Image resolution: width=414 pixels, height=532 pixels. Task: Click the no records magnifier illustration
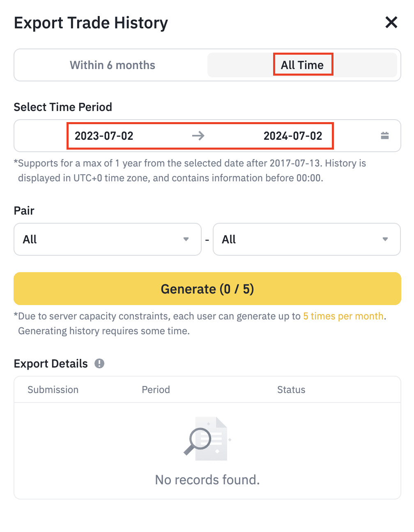206,439
